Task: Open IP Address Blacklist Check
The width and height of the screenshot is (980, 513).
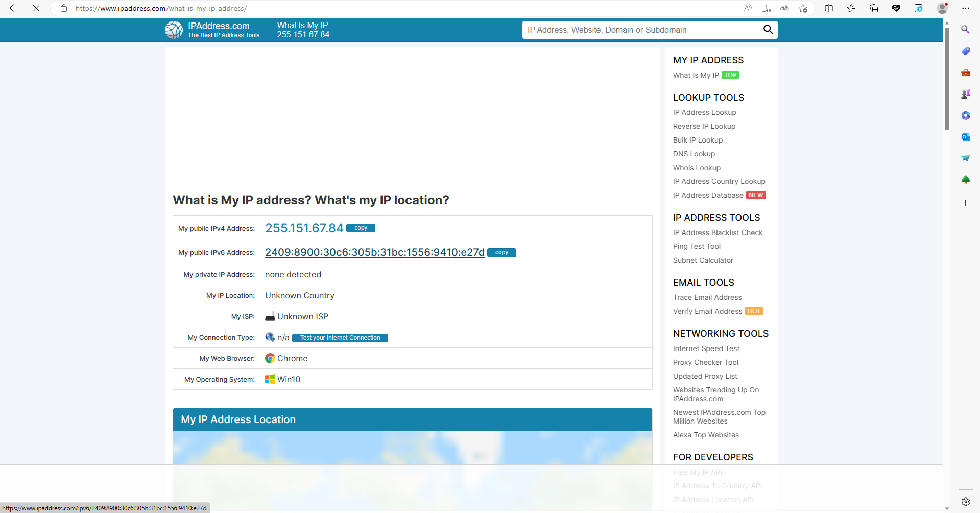Action: [718, 232]
